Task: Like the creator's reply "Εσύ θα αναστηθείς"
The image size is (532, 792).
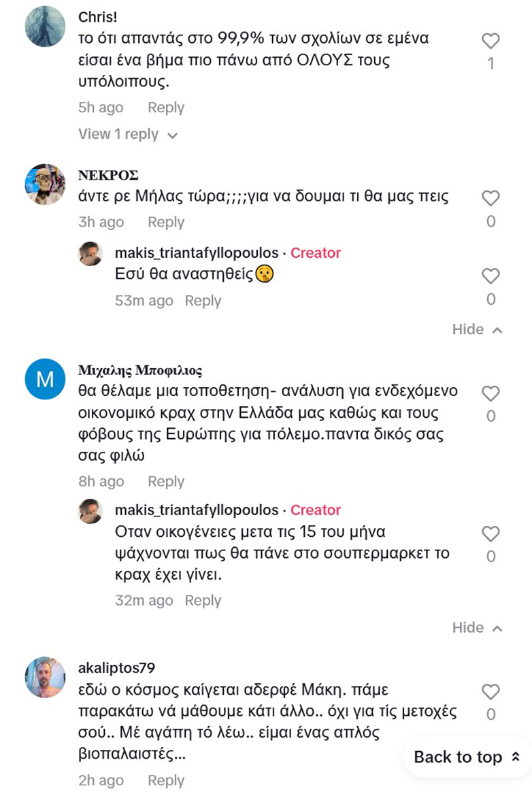Action: click(491, 276)
